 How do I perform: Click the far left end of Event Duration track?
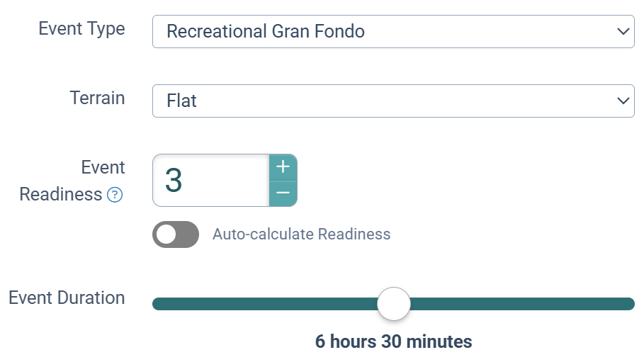pyautogui.click(x=157, y=304)
